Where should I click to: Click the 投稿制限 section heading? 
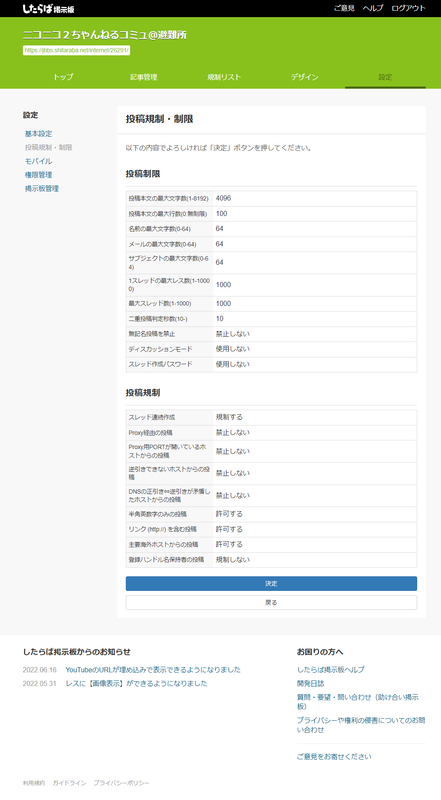pos(143,174)
